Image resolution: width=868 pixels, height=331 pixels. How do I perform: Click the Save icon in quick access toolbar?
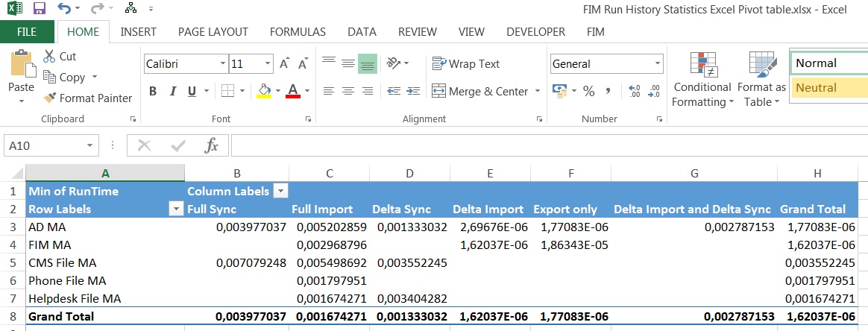tap(40, 9)
